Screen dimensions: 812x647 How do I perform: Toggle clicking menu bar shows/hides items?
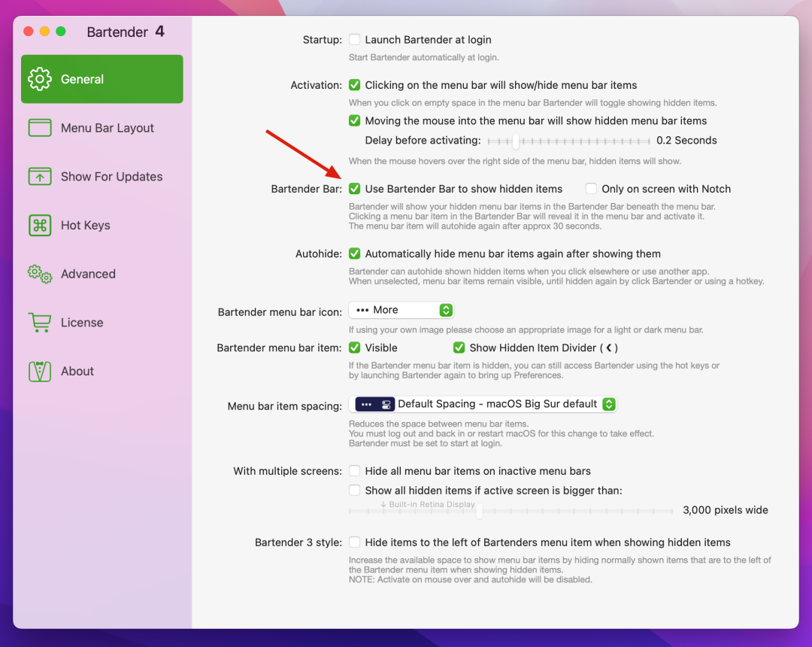click(355, 85)
